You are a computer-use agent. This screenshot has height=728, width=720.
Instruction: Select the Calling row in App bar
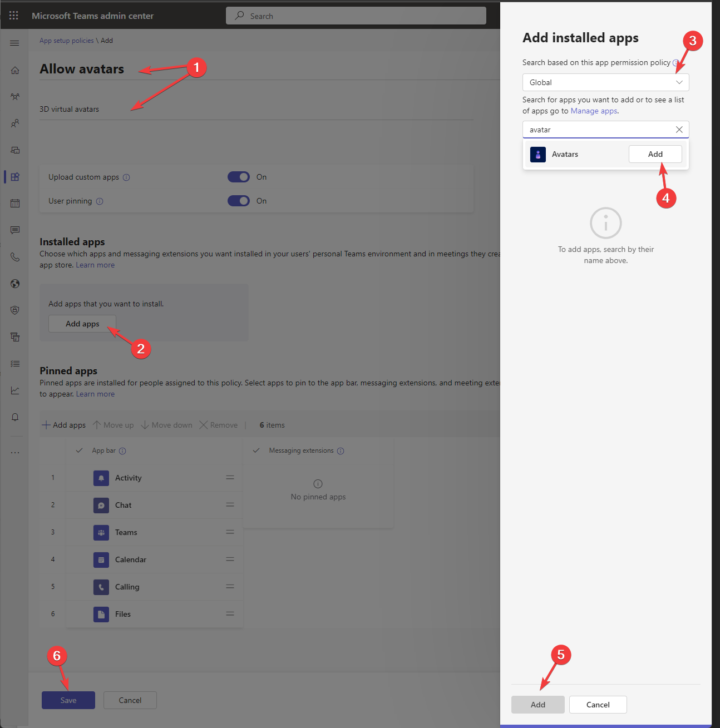click(x=154, y=587)
